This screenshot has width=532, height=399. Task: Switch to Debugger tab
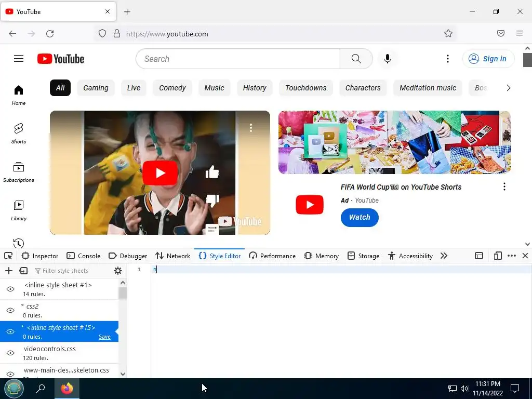[x=128, y=256]
